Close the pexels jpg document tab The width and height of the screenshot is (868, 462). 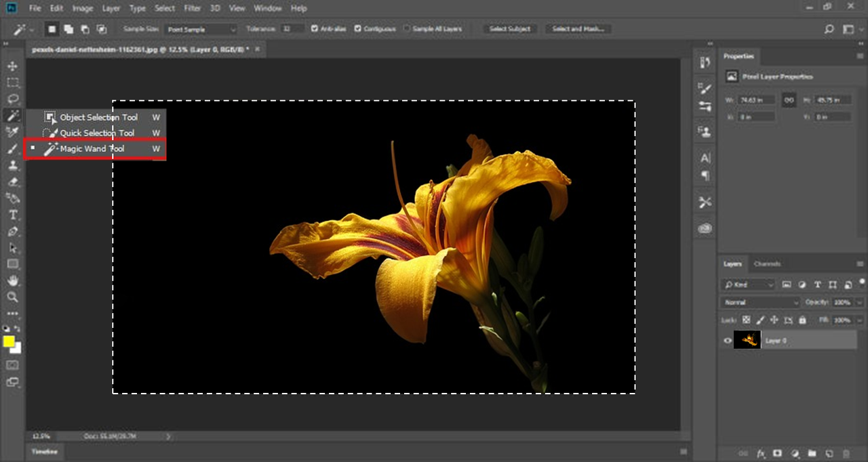(257, 49)
